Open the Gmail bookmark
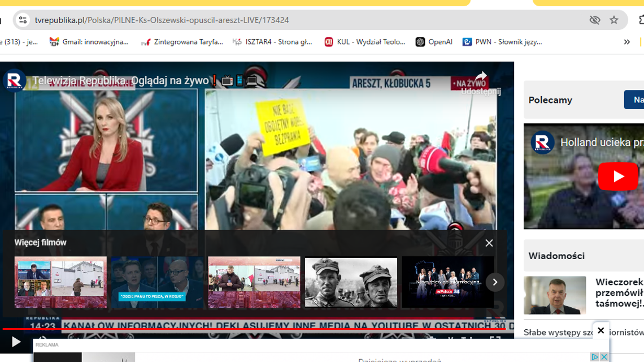This screenshot has width=644, height=362. [89, 42]
